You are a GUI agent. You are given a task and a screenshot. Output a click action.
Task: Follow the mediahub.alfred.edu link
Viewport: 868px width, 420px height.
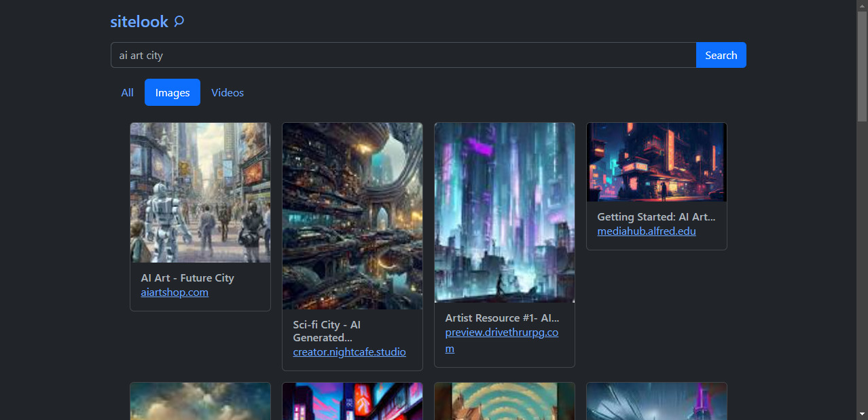647,231
